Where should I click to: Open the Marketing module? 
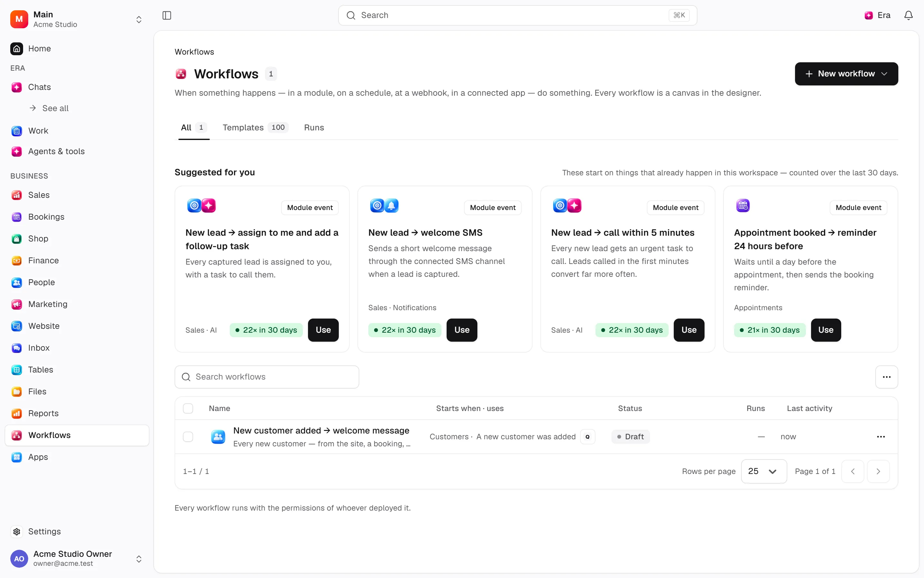(x=76, y=304)
